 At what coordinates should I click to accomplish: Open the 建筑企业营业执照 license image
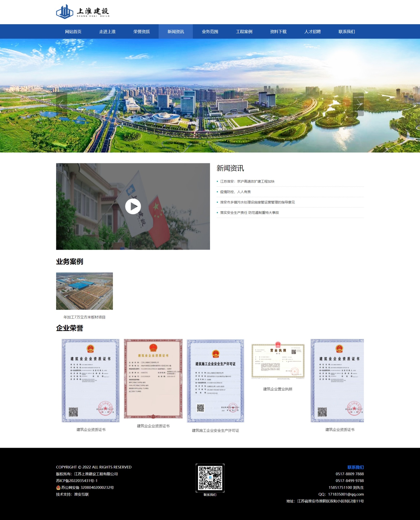[278, 361]
